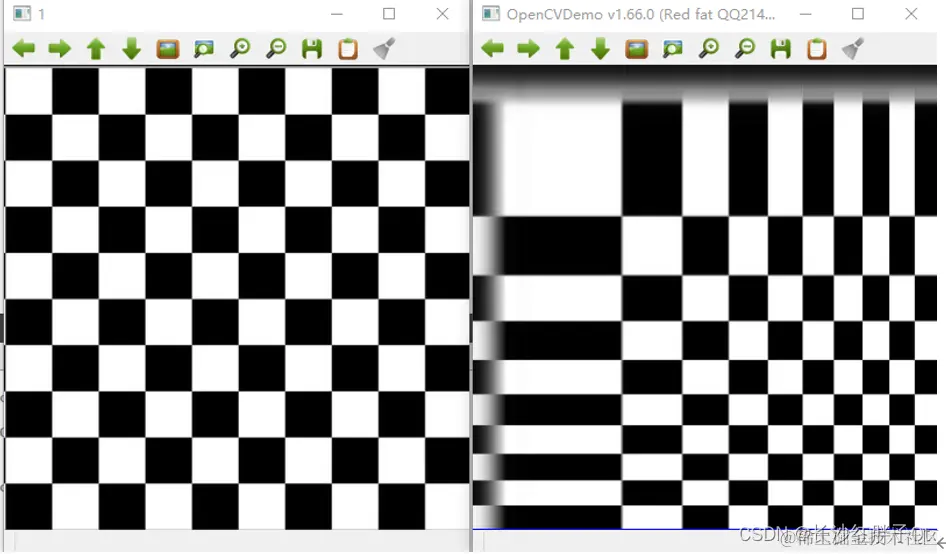Pan right in OpenCVDemo window
946x554 pixels.
[x=529, y=48]
